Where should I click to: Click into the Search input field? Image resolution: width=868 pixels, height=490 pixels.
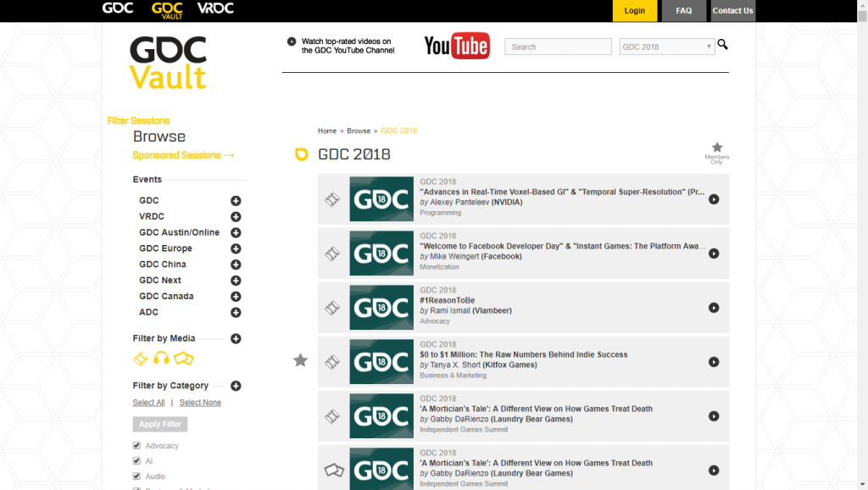pyautogui.click(x=558, y=47)
